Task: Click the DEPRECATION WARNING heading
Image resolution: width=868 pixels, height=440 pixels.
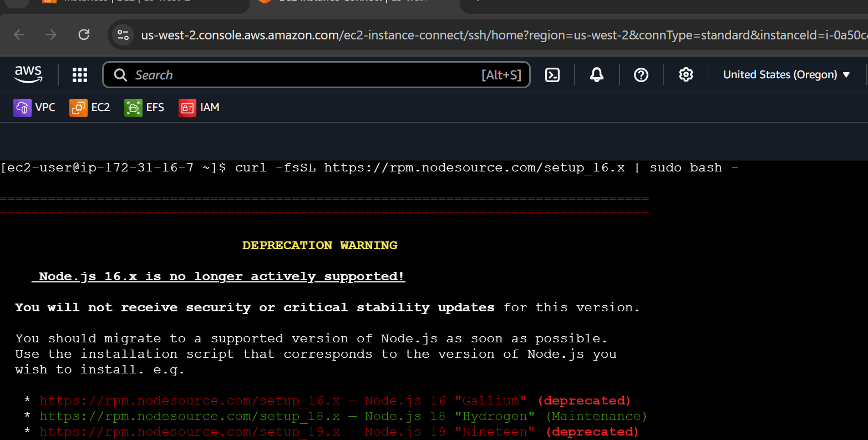Action: coord(320,245)
